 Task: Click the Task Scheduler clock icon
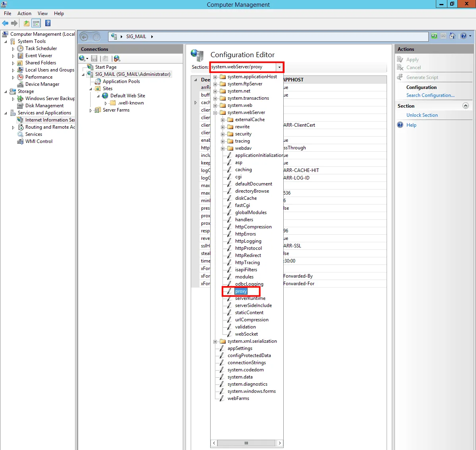tap(20, 48)
